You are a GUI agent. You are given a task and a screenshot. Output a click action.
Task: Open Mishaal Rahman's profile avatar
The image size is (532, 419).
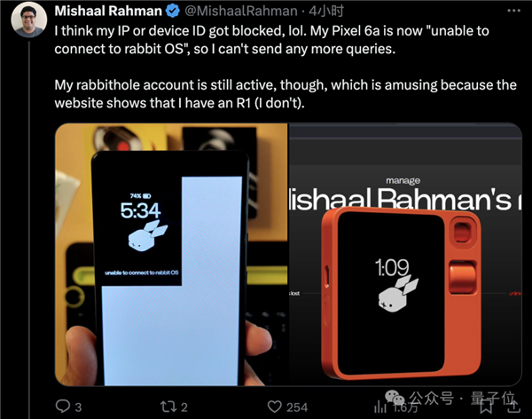29,19
